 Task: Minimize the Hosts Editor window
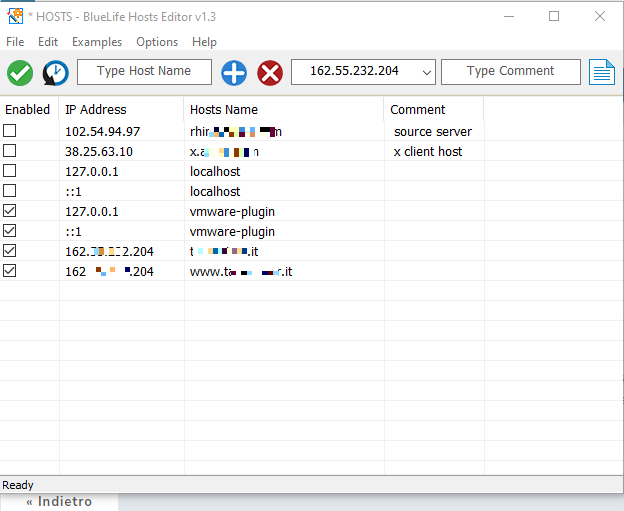(509, 16)
